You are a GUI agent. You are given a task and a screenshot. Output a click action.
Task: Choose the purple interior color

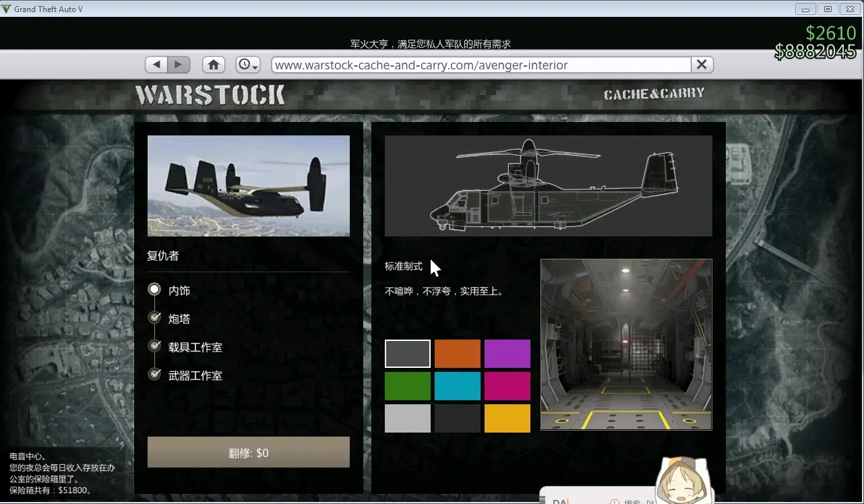click(x=507, y=354)
